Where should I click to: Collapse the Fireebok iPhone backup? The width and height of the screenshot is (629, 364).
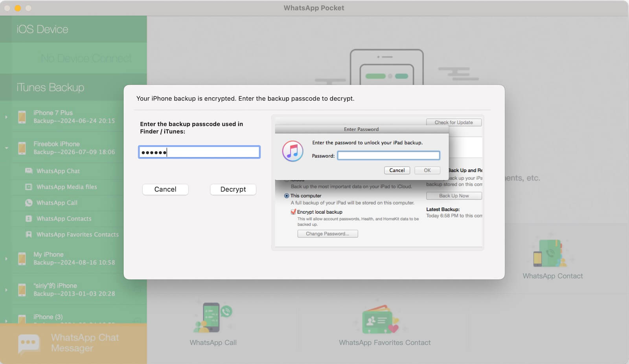tap(6, 148)
